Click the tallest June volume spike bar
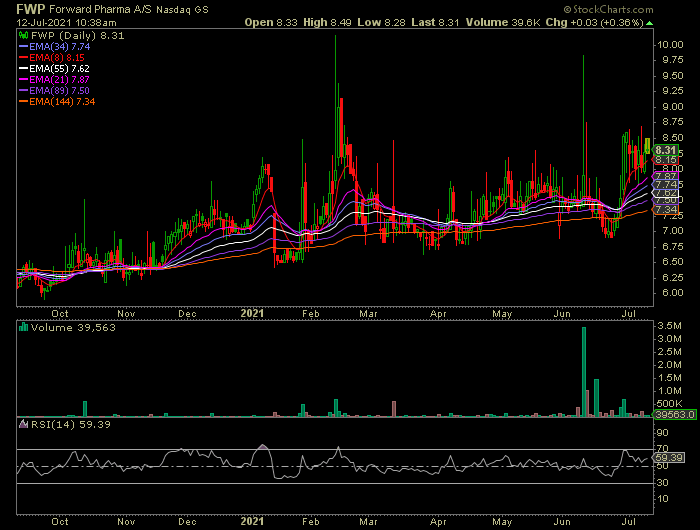The image size is (700, 530). click(x=584, y=372)
